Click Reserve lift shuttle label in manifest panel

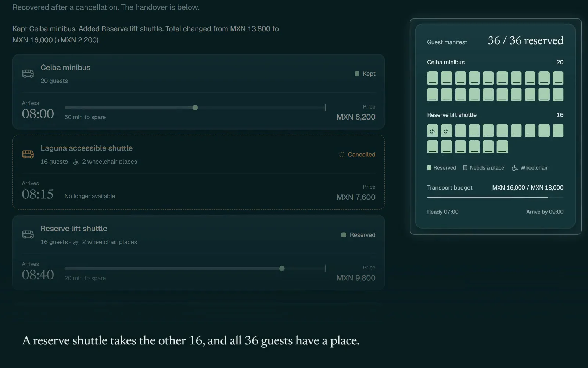[452, 115]
